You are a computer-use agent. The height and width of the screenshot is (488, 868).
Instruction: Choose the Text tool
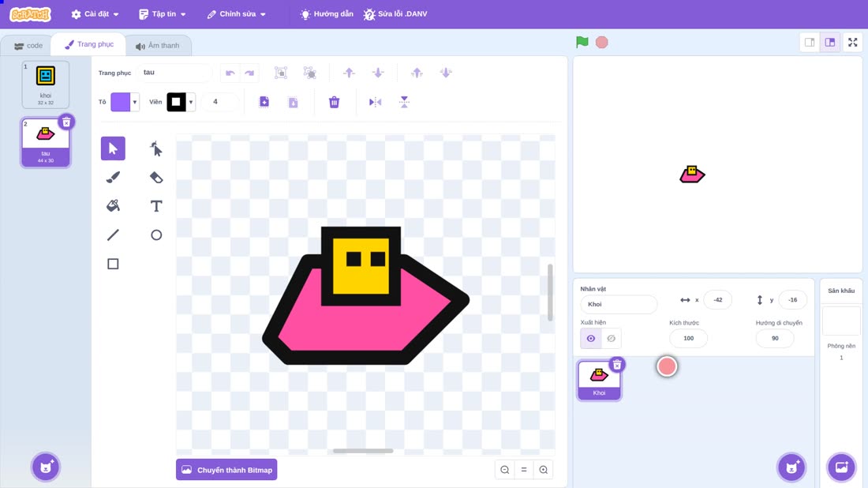click(x=156, y=206)
